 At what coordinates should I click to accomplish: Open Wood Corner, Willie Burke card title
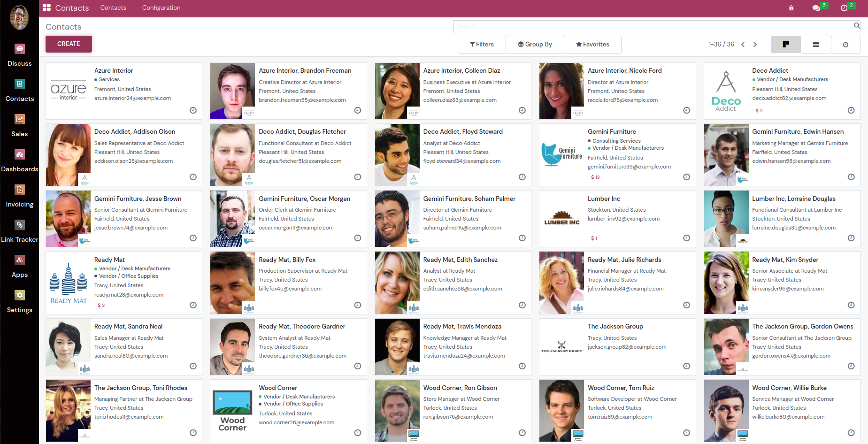tap(789, 388)
